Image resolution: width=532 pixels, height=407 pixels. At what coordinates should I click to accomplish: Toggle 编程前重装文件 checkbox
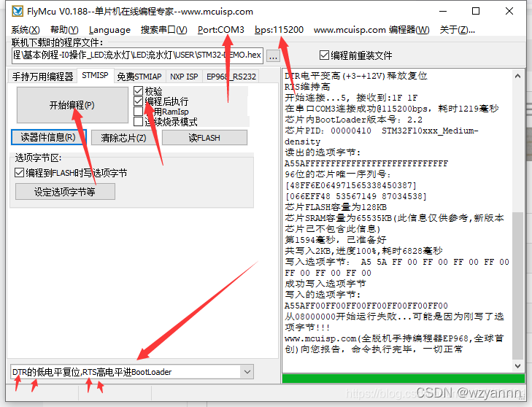tap(355, 55)
